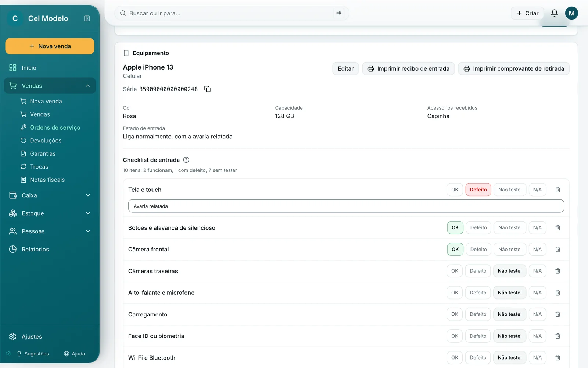Expand the Caixa menu section

pos(50,195)
